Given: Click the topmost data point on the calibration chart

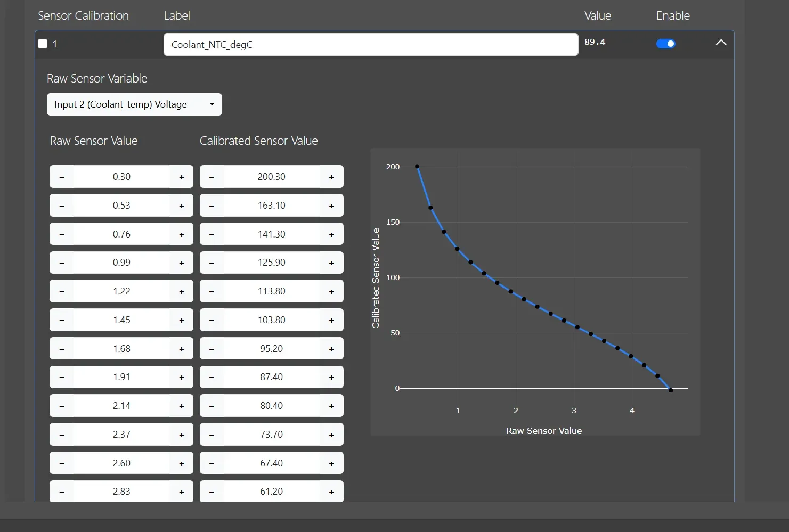Looking at the screenshot, I should point(417,167).
